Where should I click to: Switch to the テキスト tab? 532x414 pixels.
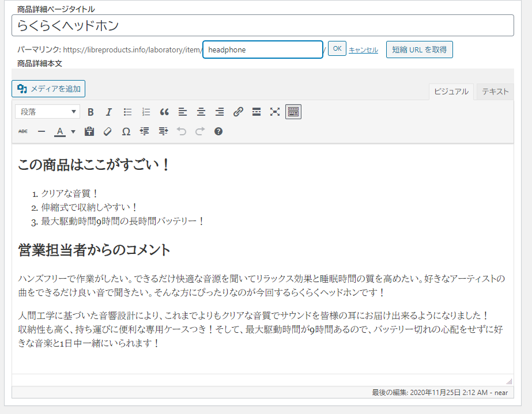pyautogui.click(x=495, y=92)
